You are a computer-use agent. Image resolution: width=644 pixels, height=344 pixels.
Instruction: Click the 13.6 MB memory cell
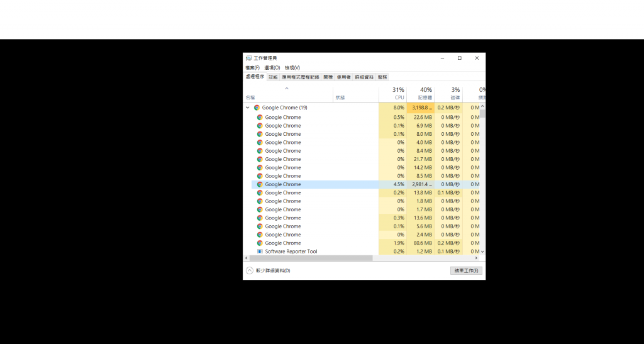tap(421, 218)
